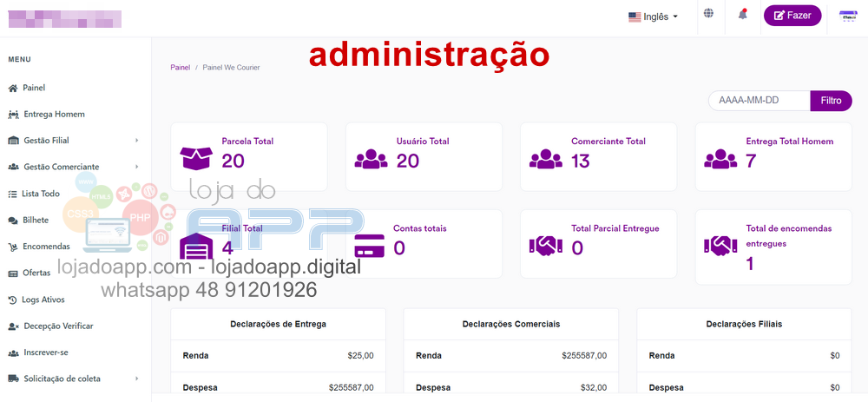Click Comerciante Total value 13
This screenshot has height=402, width=868.
click(x=581, y=161)
